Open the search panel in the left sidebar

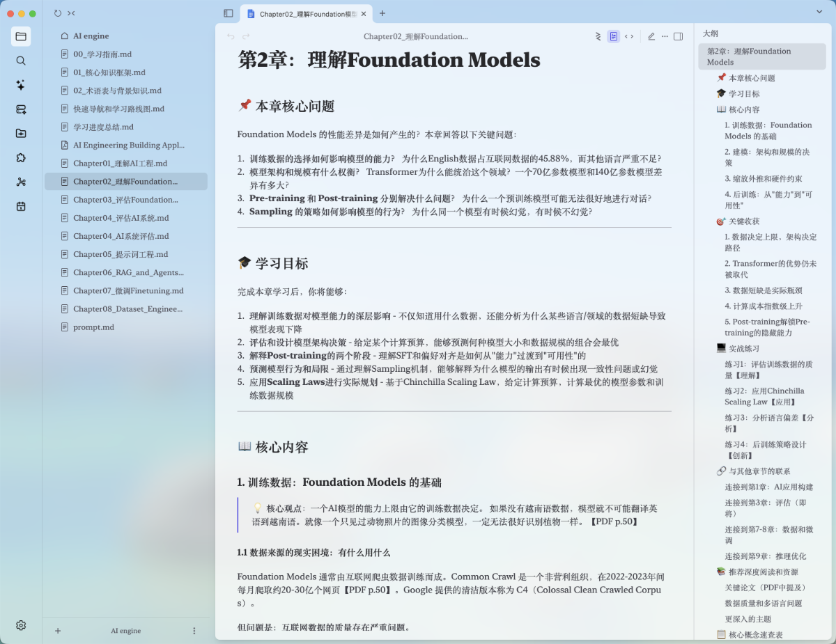tap(21, 61)
